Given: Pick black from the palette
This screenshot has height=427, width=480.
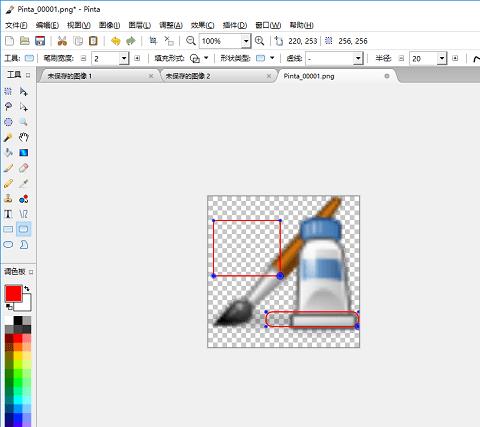Looking at the screenshot, I should [18, 321].
